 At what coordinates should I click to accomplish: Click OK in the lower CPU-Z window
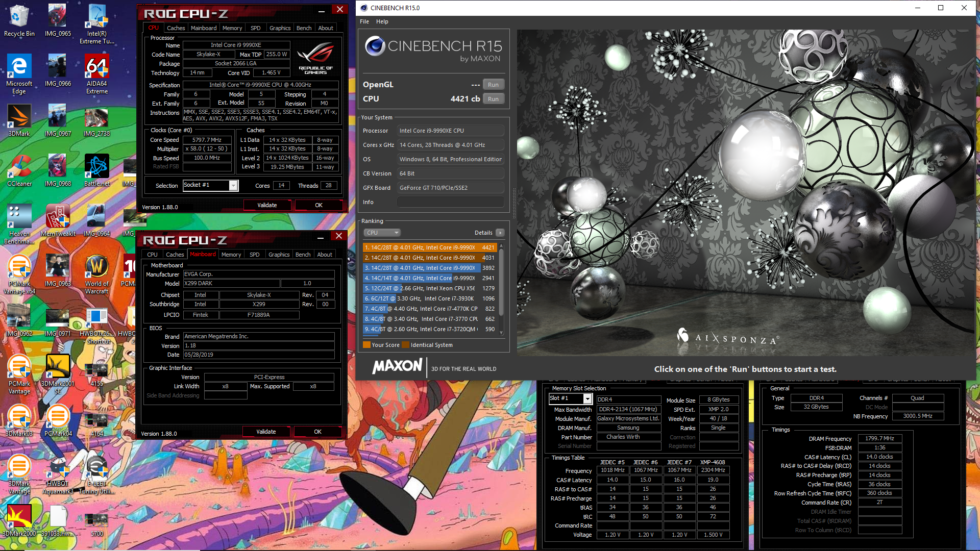point(317,432)
